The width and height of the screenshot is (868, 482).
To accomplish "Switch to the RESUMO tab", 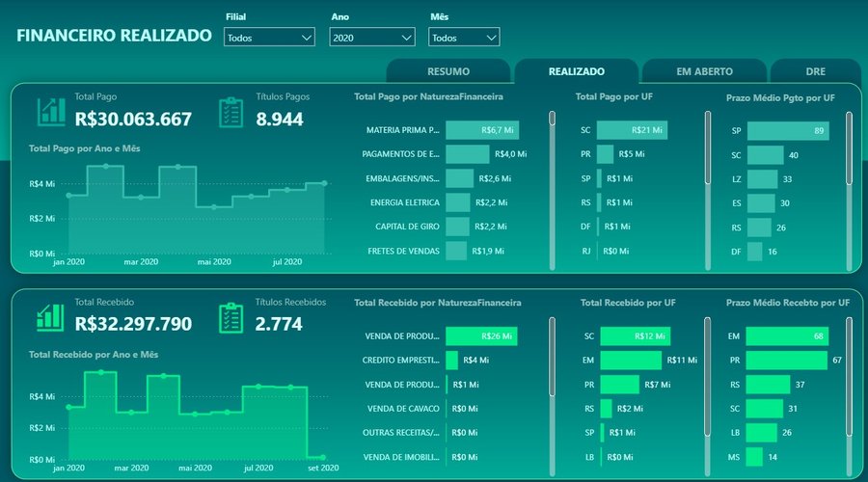I will click(448, 71).
